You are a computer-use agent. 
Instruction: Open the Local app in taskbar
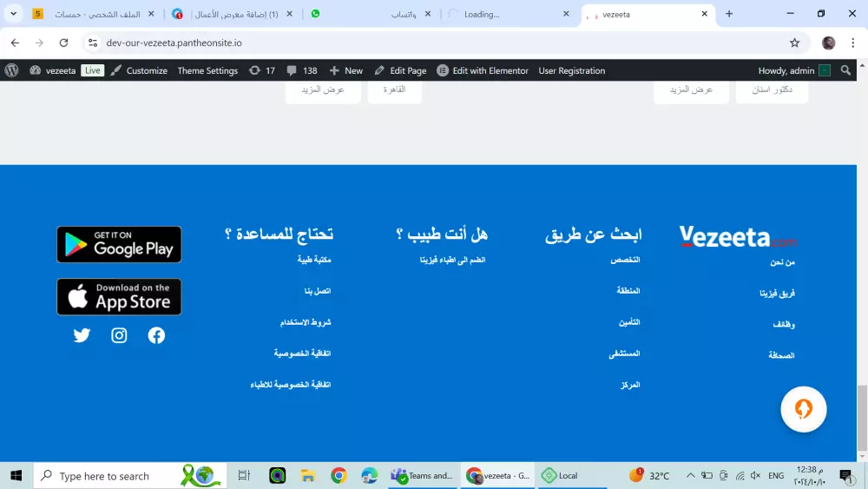click(570, 475)
